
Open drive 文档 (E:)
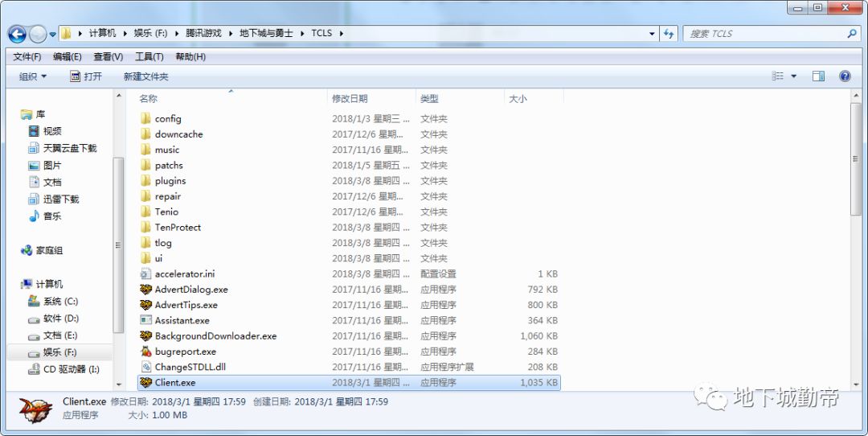54,335
